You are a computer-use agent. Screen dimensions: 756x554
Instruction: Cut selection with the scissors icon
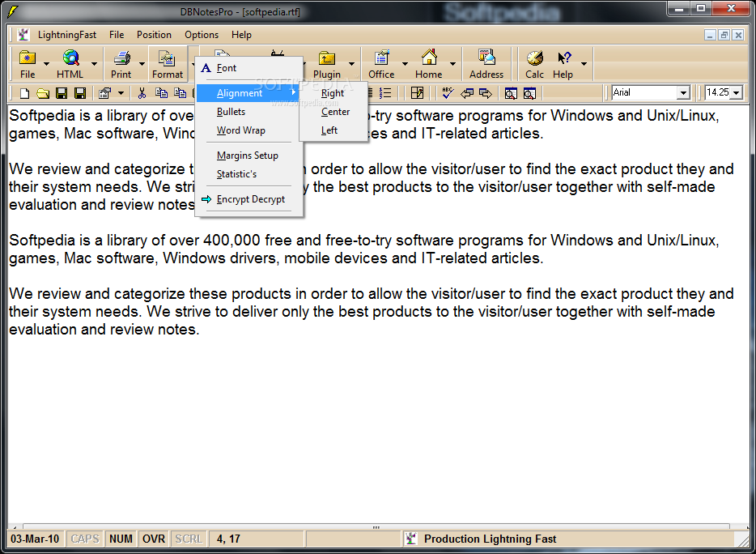(x=142, y=92)
